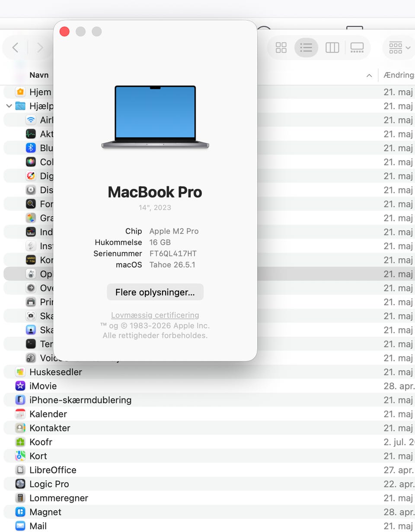The height and width of the screenshot is (532, 415).
Task: Click the Flere oplysninger button
Action: [155, 292]
